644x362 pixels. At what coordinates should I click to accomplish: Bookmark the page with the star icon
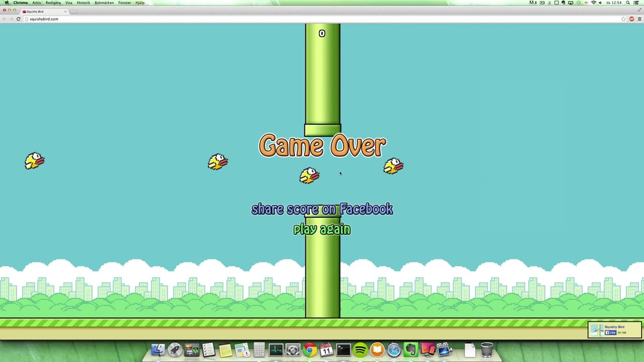[x=623, y=19]
